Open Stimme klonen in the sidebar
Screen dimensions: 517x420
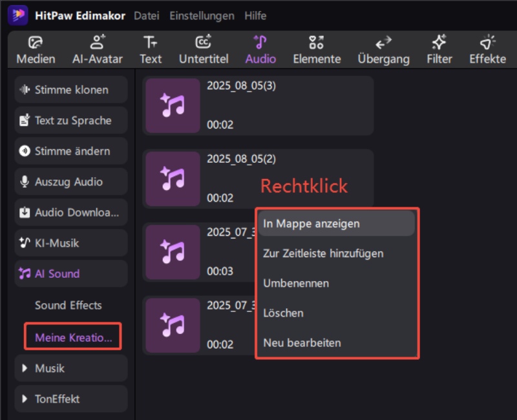71,89
